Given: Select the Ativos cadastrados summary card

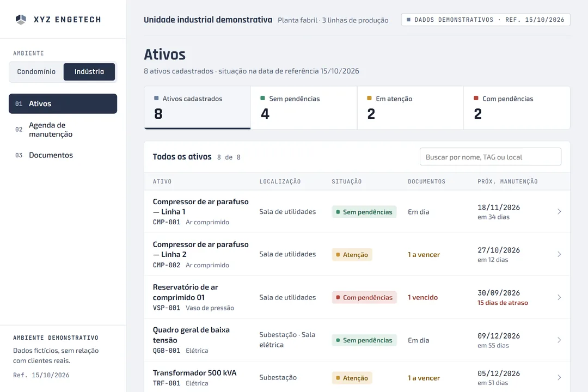Looking at the screenshot, I should (197, 108).
